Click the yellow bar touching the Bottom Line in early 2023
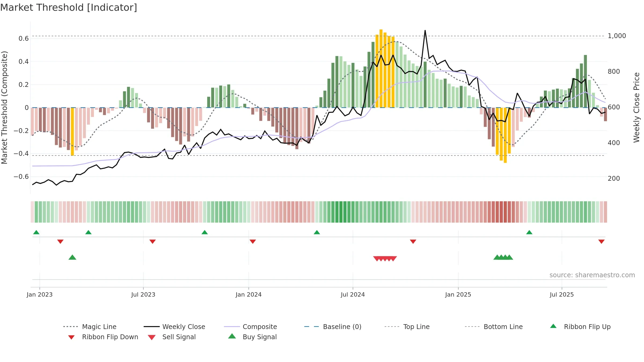This screenshot has height=362, width=644. click(72, 131)
